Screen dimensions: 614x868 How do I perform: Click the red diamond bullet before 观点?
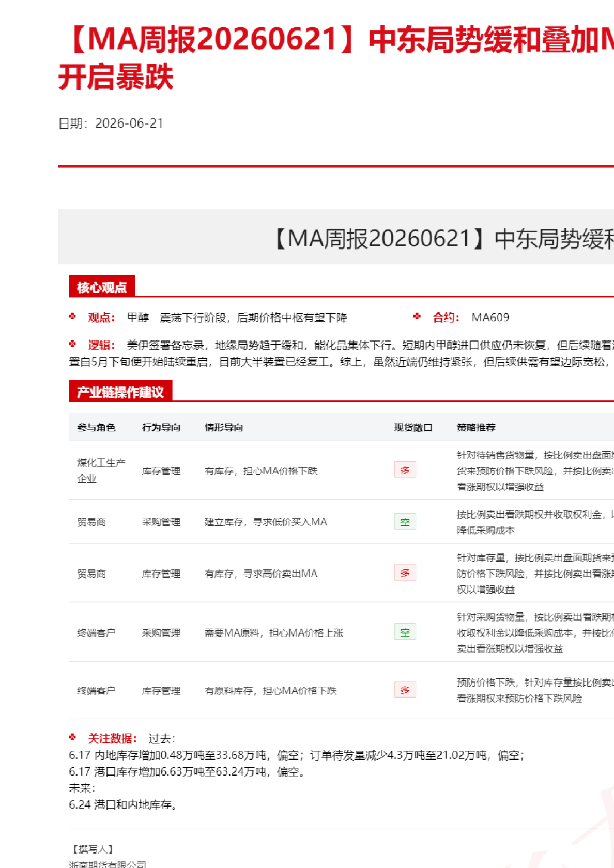72,316
